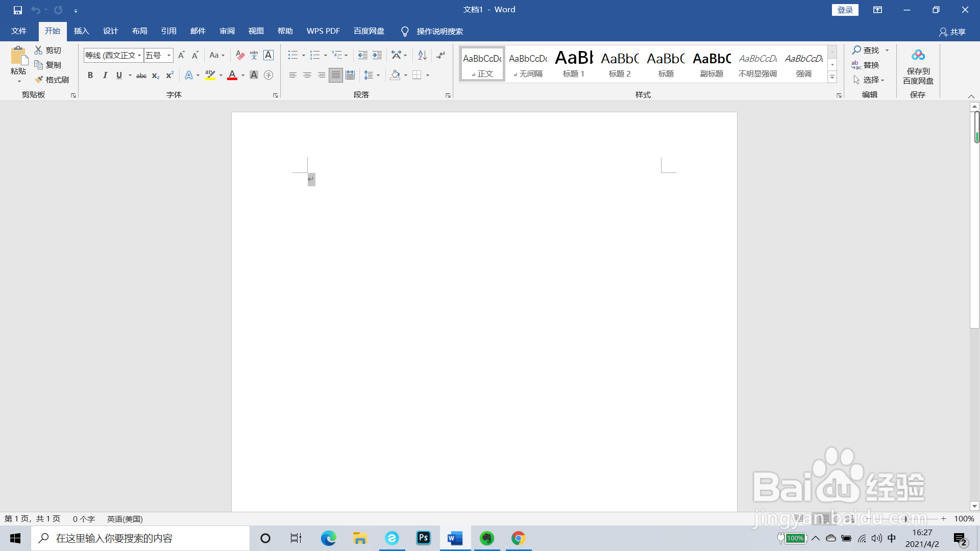The image size is (980, 551).
Task: Click the increase indent icon
Action: [x=377, y=55]
